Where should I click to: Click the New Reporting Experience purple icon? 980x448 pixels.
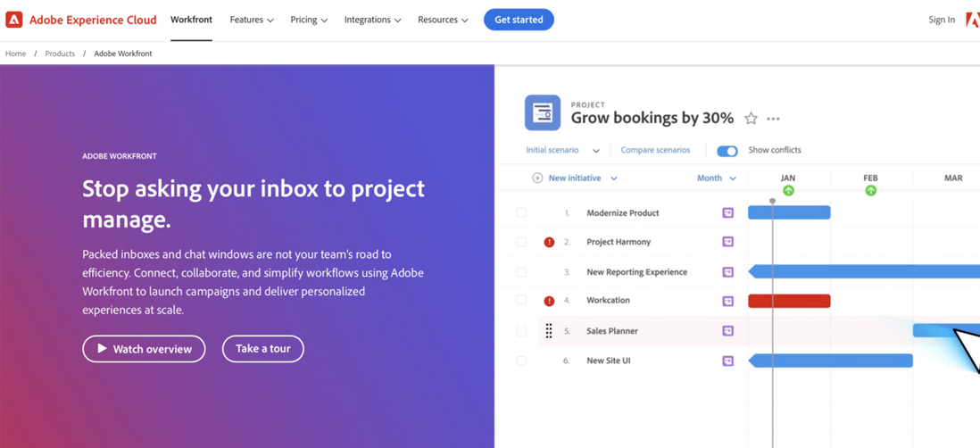(x=727, y=272)
